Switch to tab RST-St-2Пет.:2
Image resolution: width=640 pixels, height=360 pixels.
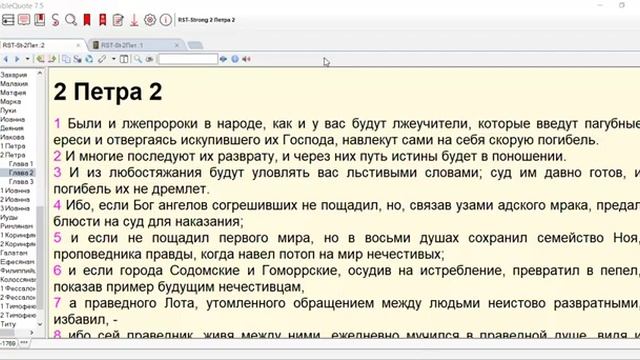click(x=24, y=45)
